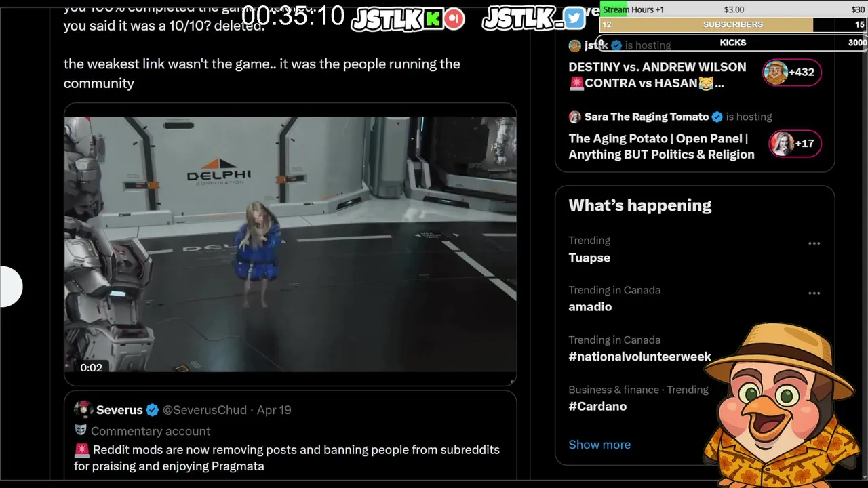The width and height of the screenshot is (868, 488).
Task: Join The Aging Potato Open Panel space
Action: click(x=661, y=146)
